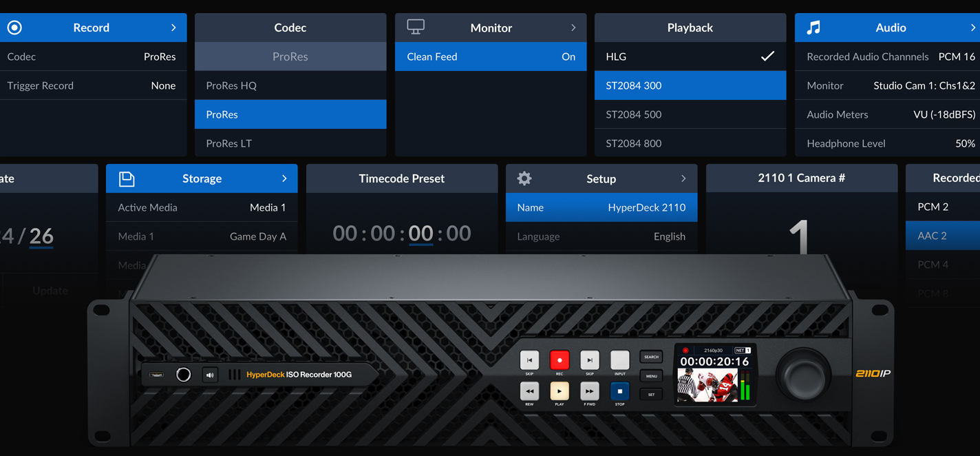Image resolution: width=980 pixels, height=456 pixels.
Task: Open the Setup menu arrow
Action: click(683, 178)
